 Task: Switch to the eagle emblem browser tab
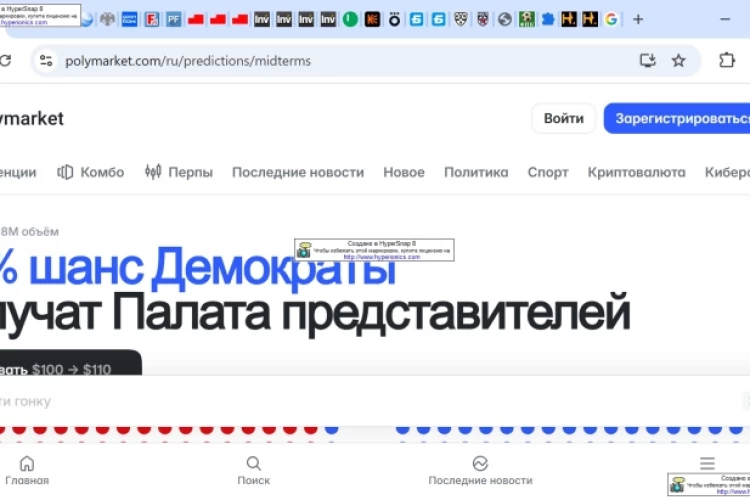(x=108, y=20)
